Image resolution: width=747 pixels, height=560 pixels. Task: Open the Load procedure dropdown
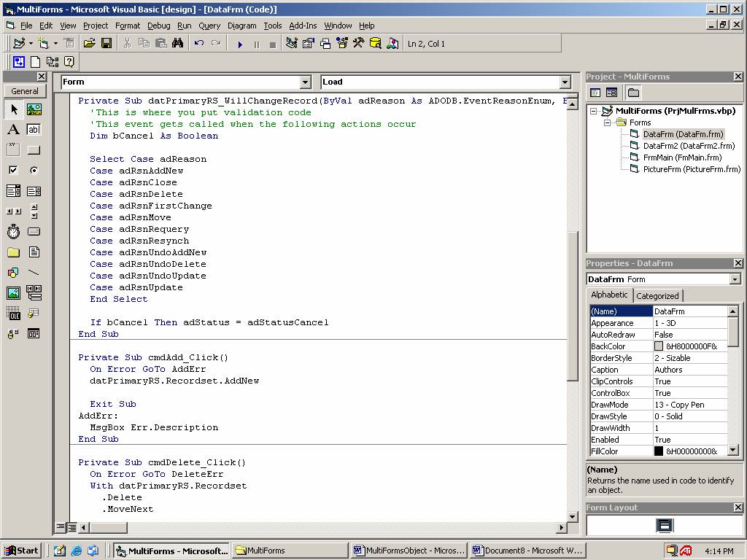click(565, 82)
